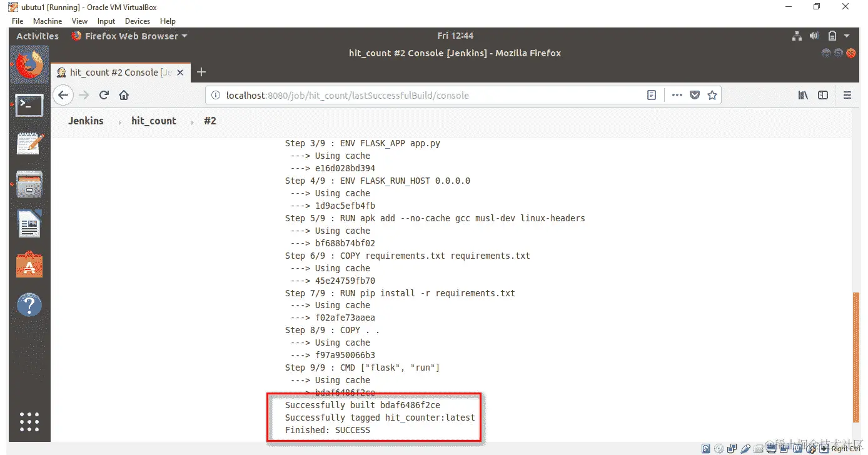
Task: Reload the Jenkins console page
Action: [104, 95]
